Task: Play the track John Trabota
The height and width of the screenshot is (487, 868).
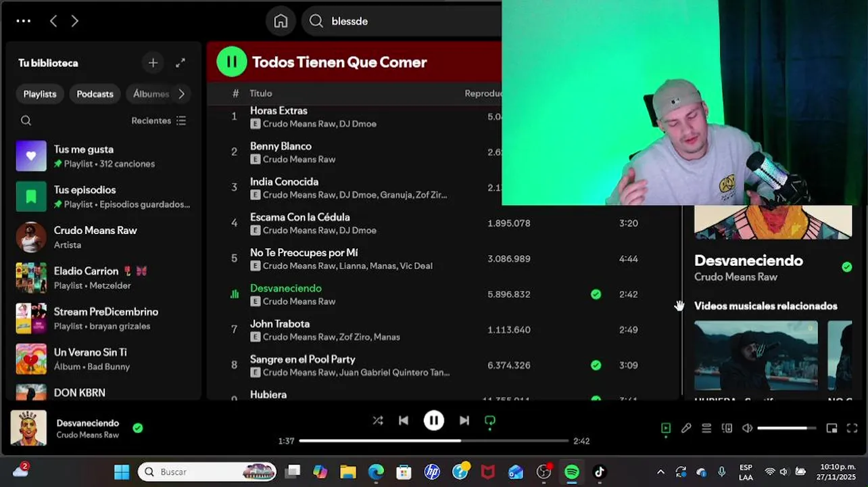Action: pyautogui.click(x=280, y=323)
